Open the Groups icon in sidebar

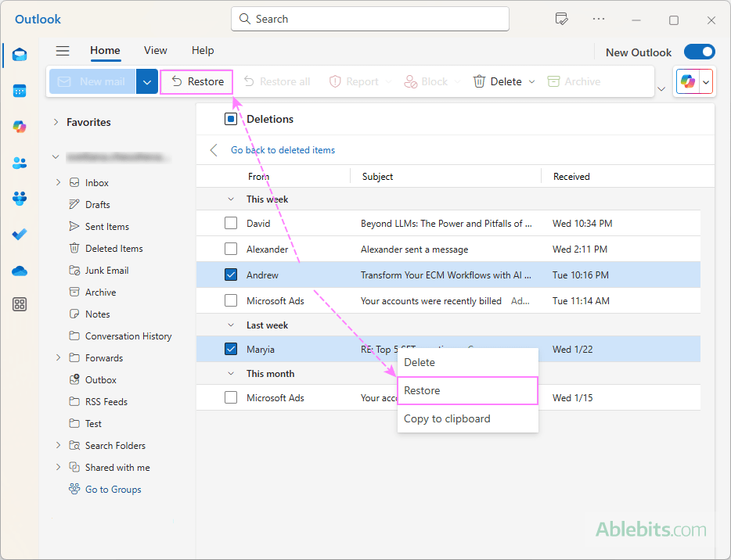point(20,199)
